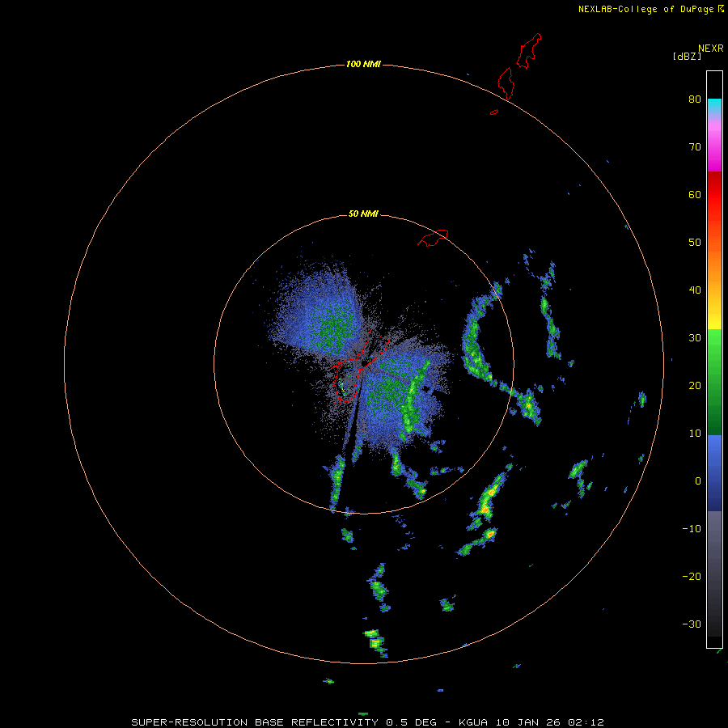Click the 30 dBZ scale value
Screen dimensions: 728x728
point(695,337)
